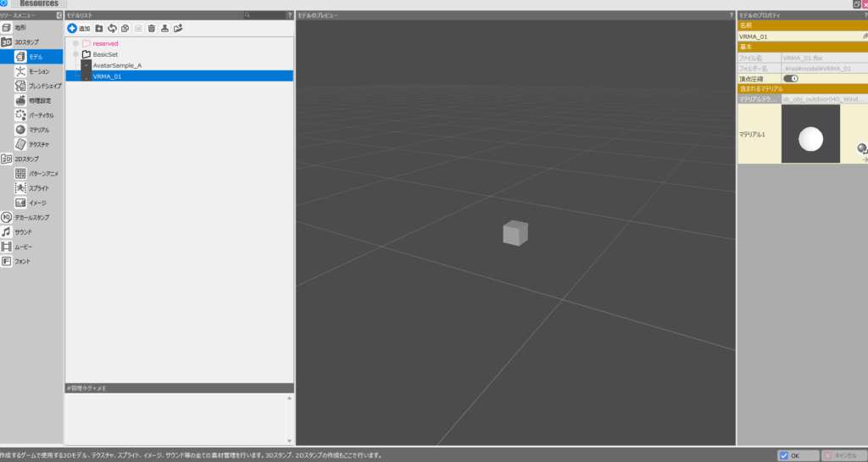The height and width of the screenshot is (462, 868).
Task: Click the model list search field
Action: 264,15
